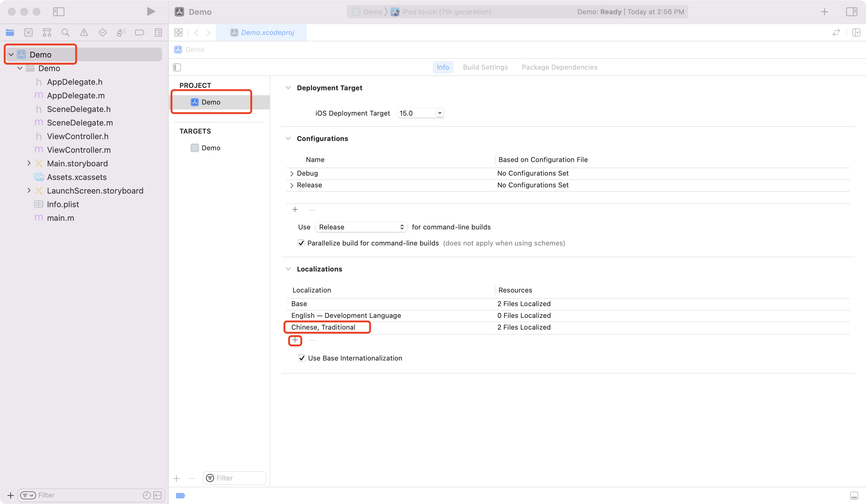Image resolution: width=866 pixels, height=504 pixels.
Task: Toggle the debug area at bottom right
Action: (854, 495)
